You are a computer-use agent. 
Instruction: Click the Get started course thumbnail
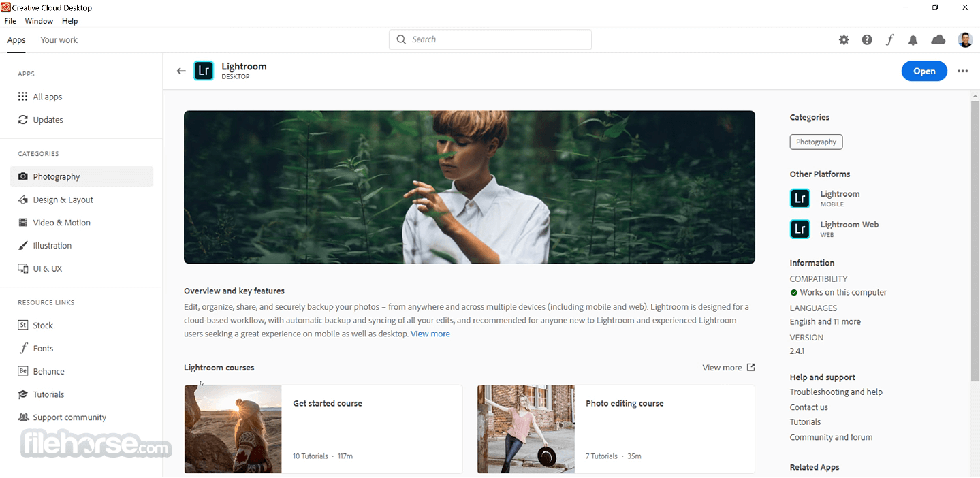(233, 429)
